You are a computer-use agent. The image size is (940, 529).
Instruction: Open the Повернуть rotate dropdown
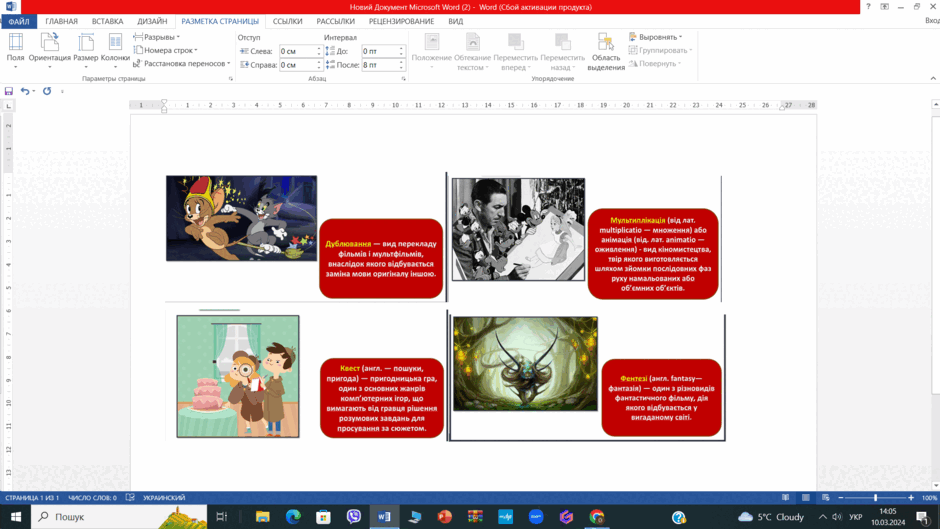(655, 64)
